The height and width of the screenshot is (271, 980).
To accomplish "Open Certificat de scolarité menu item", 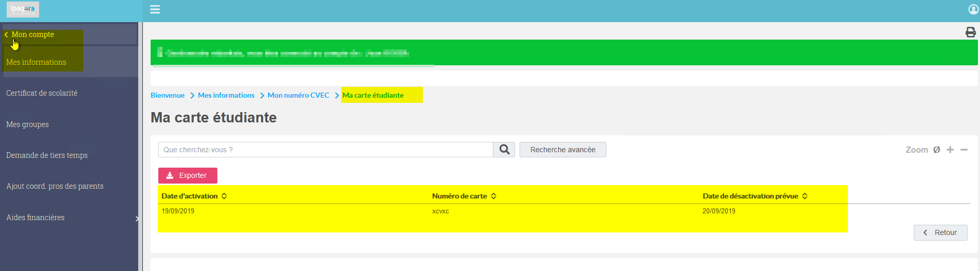I will pos(42,93).
